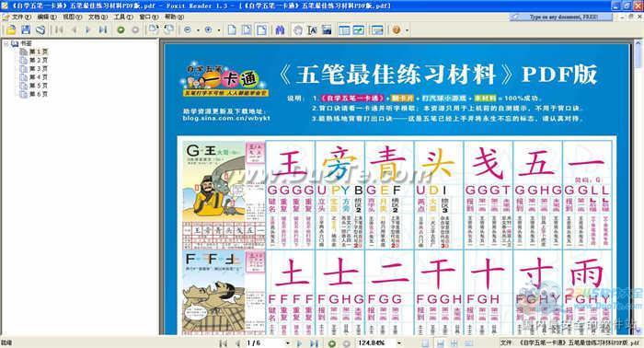
Task: Print the document with the printer icon
Action: (x=40, y=29)
